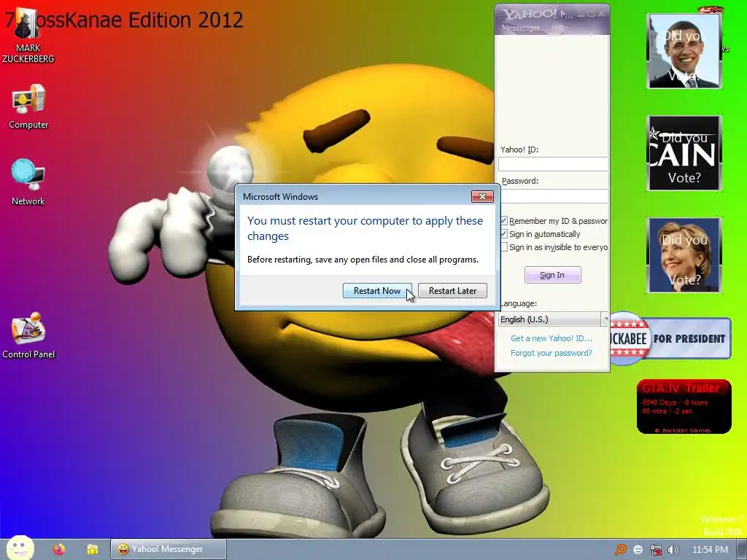747x560 pixels.
Task: Click Restart Later in the dialog
Action: pyautogui.click(x=452, y=290)
